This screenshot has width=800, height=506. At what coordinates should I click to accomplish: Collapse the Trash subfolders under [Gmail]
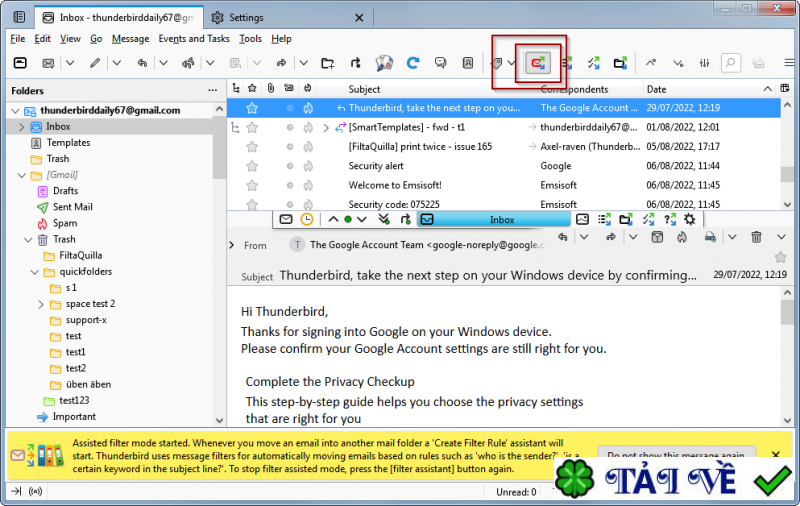pyautogui.click(x=28, y=239)
